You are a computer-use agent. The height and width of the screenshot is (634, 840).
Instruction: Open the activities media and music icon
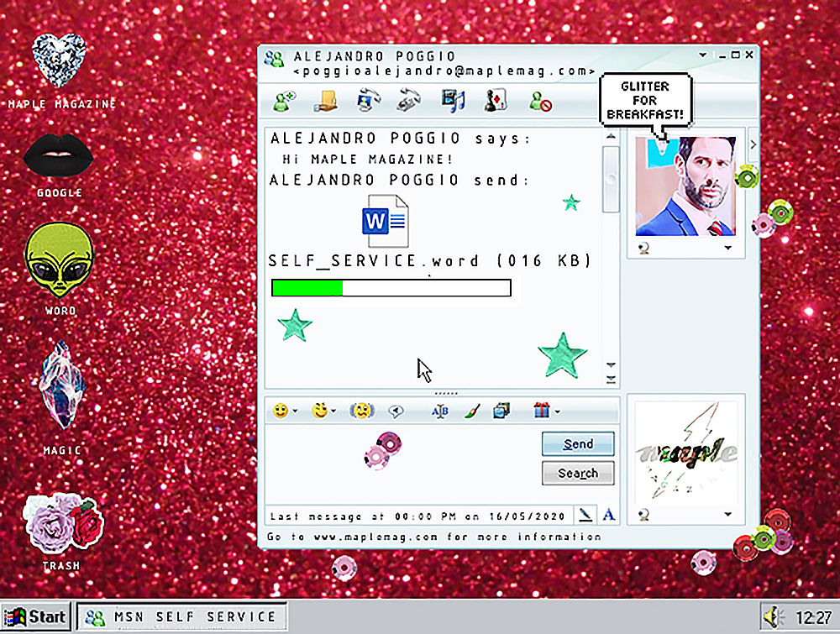click(453, 101)
